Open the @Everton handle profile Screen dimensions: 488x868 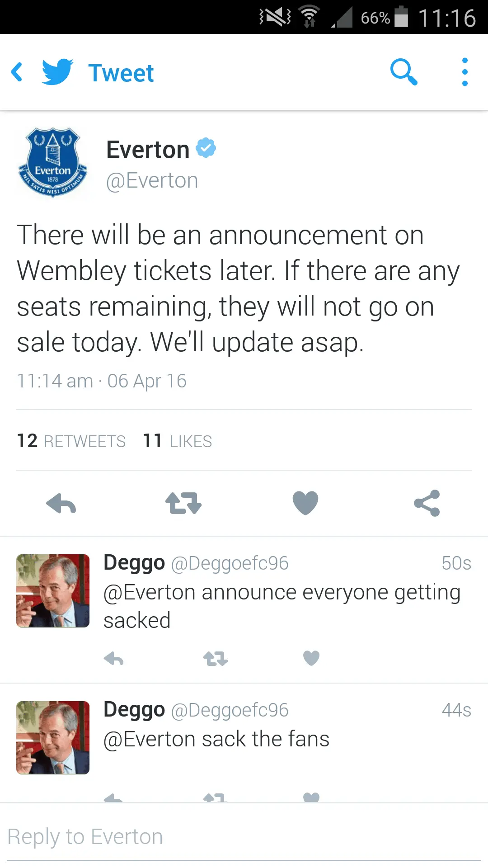click(x=152, y=181)
